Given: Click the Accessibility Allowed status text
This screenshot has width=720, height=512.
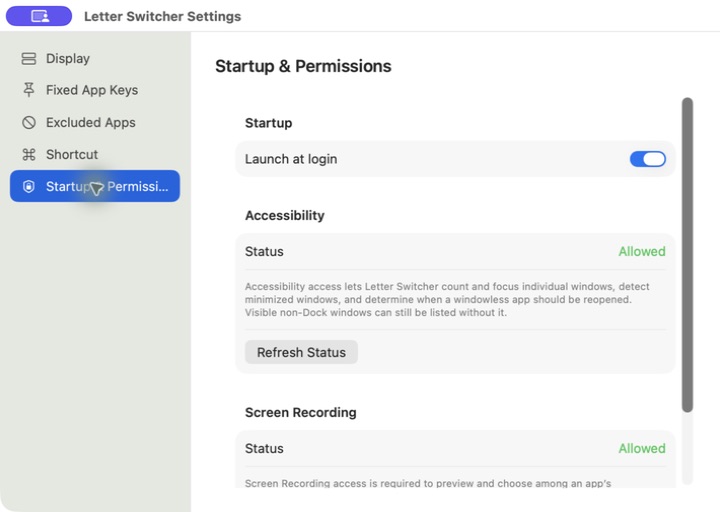Looking at the screenshot, I should coord(641,252).
